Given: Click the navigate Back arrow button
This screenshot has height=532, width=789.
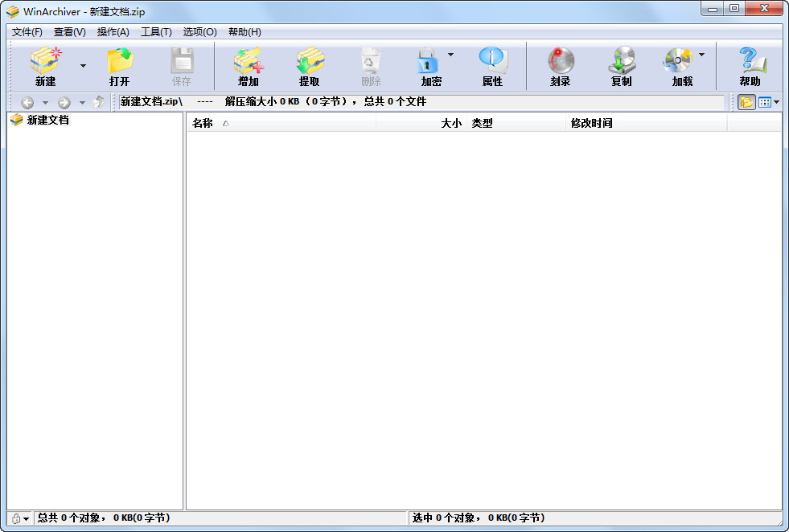Looking at the screenshot, I should (x=27, y=103).
